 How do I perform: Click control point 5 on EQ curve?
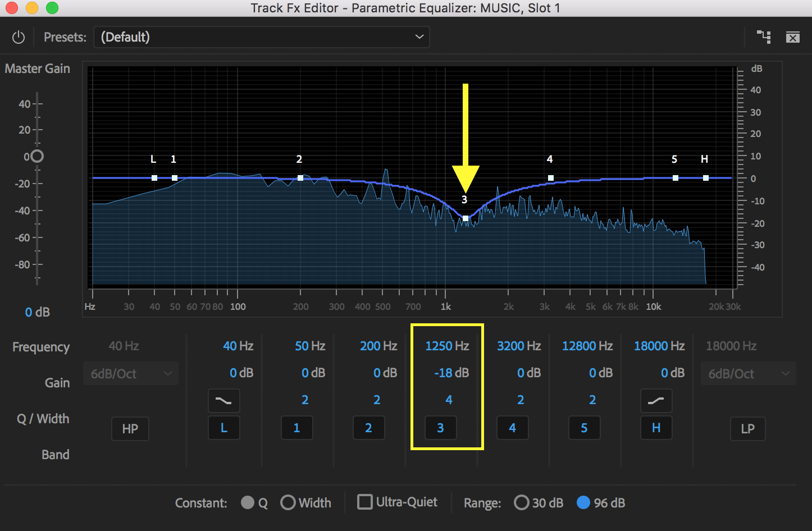676,178
